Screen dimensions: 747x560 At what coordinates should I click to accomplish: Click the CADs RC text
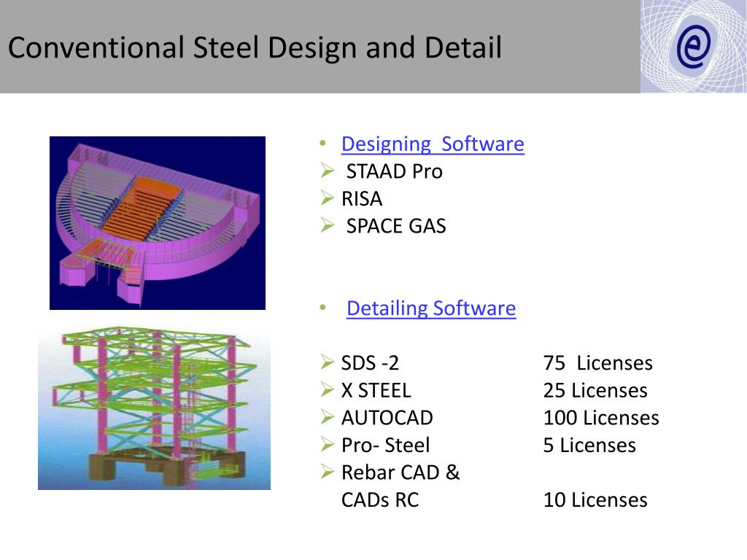[x=379, y=500]
